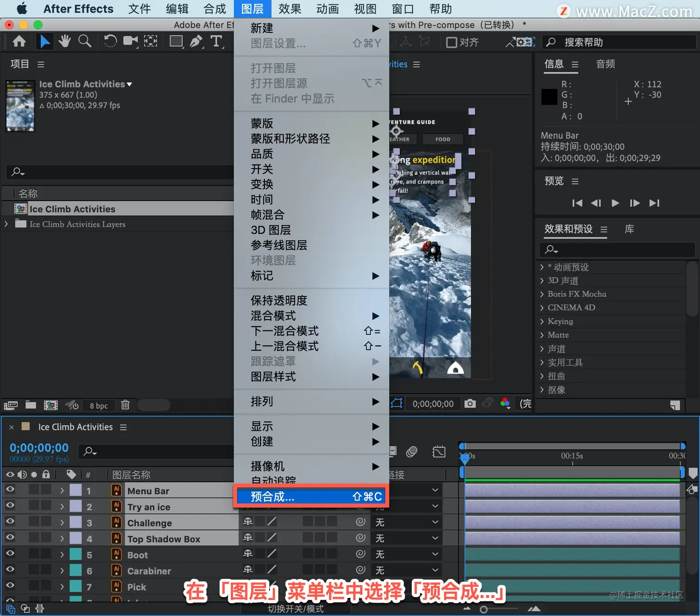Step back one frame in Preview panel
Viewport: 700px width, 616px height.
596,203
